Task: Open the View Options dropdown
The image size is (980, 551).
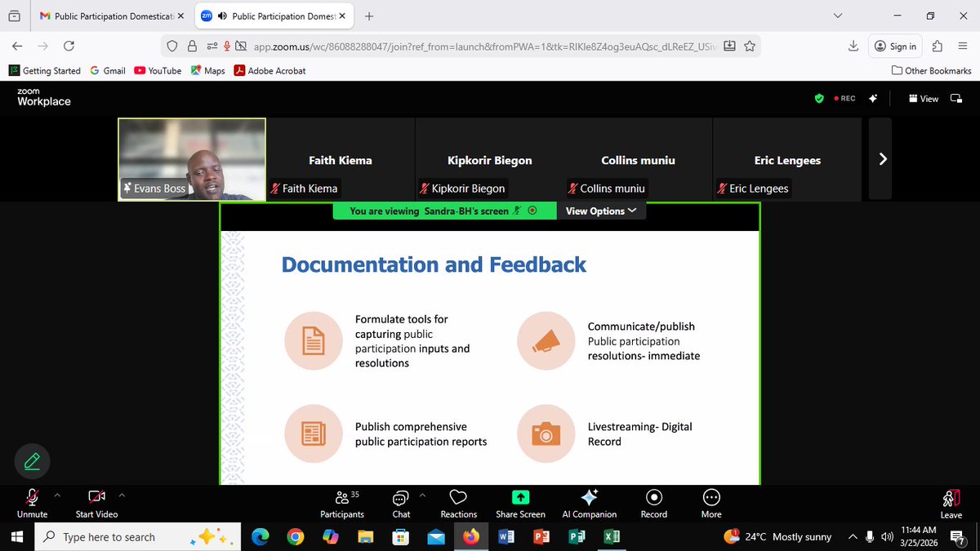Action: 601,211
